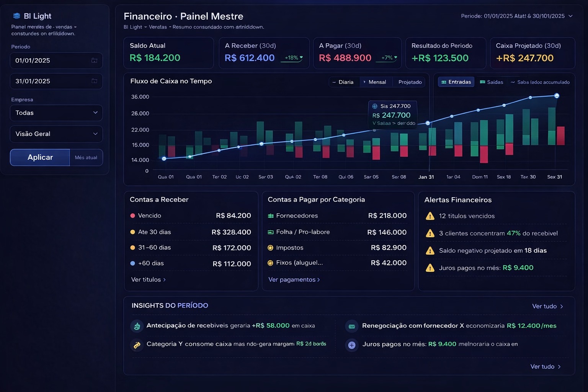Toggle Entradas series in chart legend
Image resolution: width=588 pixels, height=392 pixels.
456,82
